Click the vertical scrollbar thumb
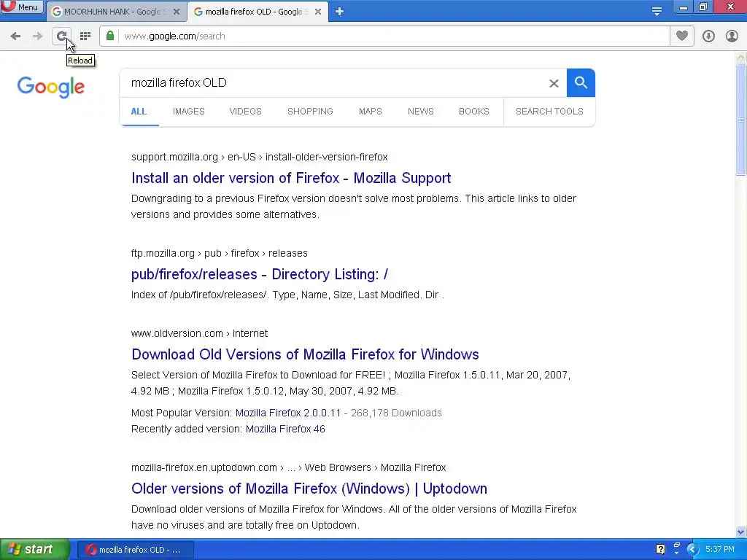 (x=741, y=120)
